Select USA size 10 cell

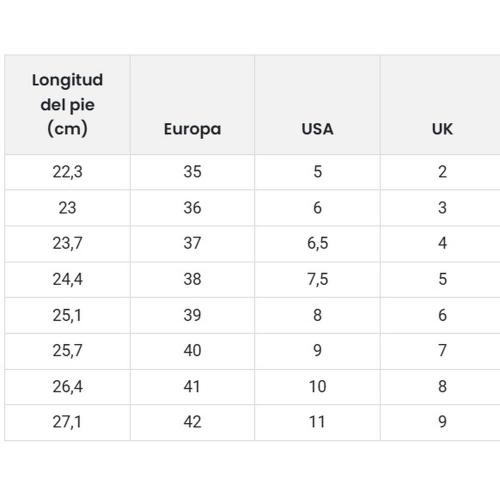tap(317, 387)
